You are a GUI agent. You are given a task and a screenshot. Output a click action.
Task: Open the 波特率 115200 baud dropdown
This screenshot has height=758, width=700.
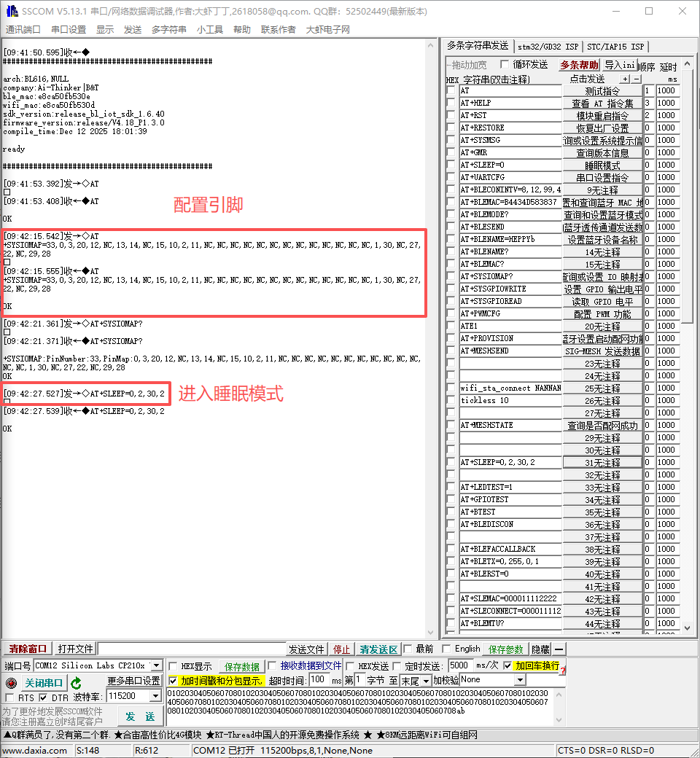[x=155, y=696]
